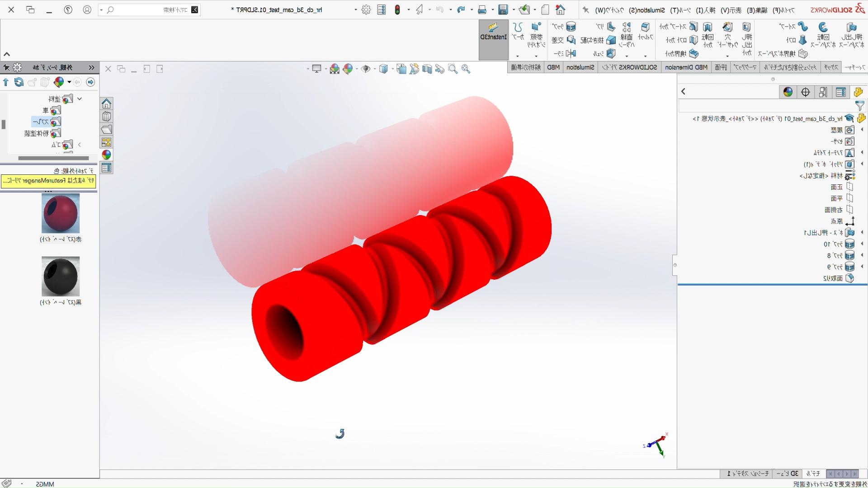The height and width of the screenshot is (488, 868).
Task: Expand the ソリッドボディ(1) tree node
Action: (x=862, y=164)
